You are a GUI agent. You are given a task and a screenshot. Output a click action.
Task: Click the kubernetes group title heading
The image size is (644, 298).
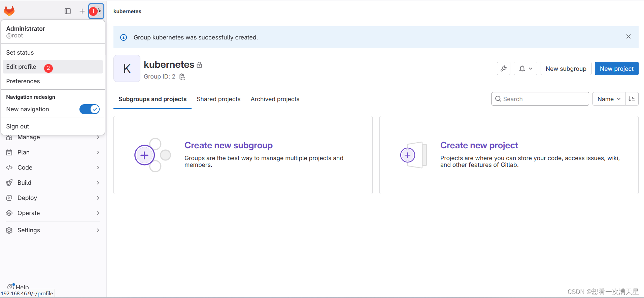point(169,64)
